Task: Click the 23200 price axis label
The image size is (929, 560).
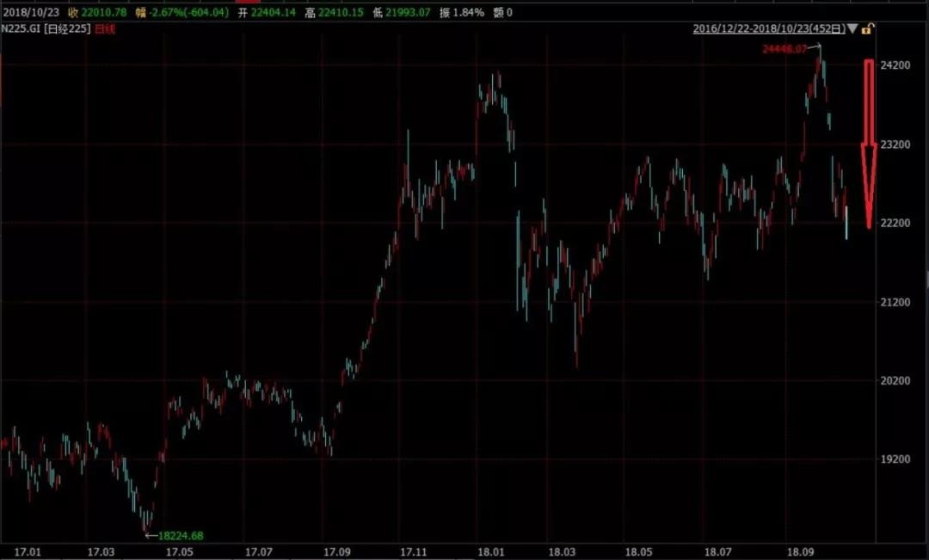Action: click(895, 144)
